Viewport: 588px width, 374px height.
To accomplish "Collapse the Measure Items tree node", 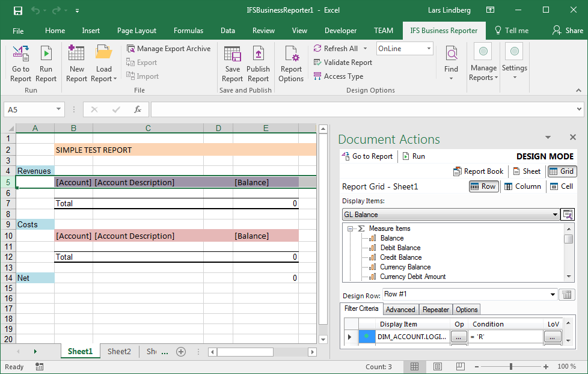I will 350,228.
